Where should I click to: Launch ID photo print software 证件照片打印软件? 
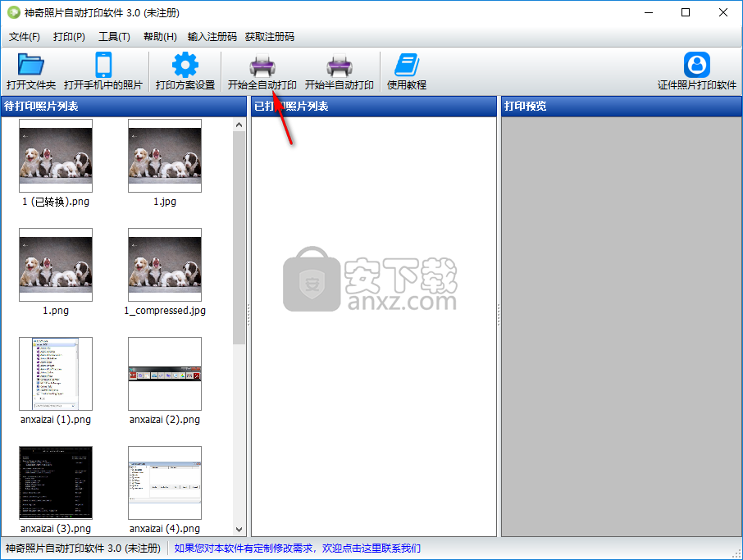pyautogui.click(x=696, y=71)
